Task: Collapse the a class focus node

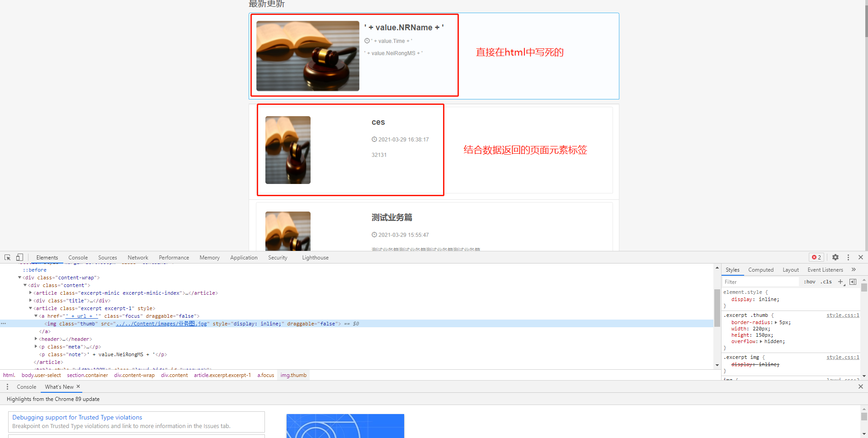Action: (36, 316)
